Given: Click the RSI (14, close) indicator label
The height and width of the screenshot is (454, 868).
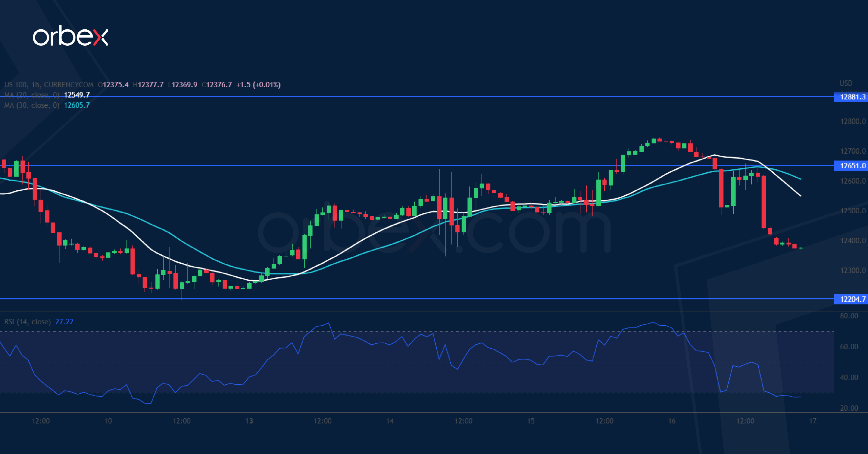Looking at the screenshot, I should coord(27,322).
